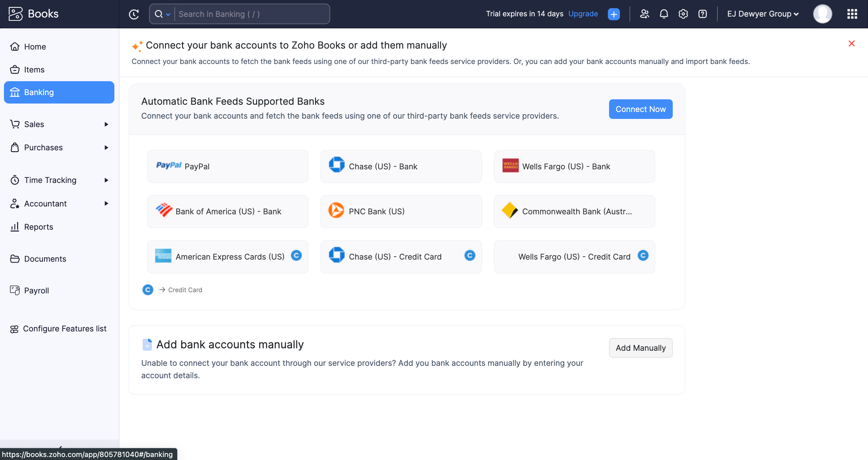The image size is (868, 460).
Task: Click the Chase (US) - Bank logo
Action: 336,165
